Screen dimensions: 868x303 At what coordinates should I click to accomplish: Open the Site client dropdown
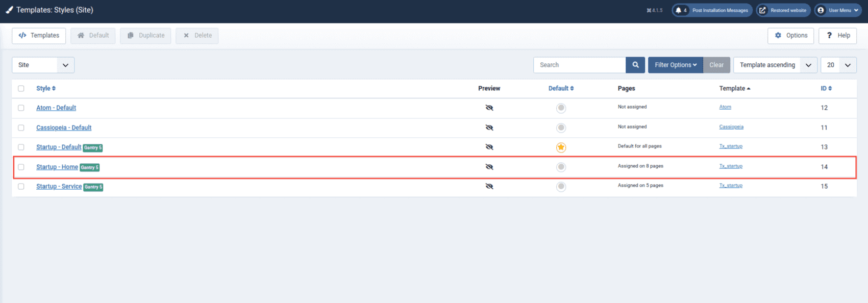coord(43,65)
